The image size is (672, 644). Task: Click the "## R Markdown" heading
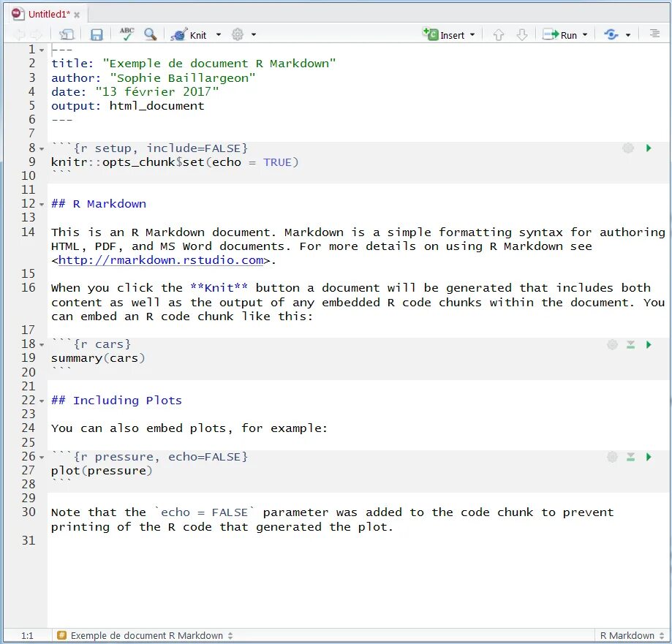click(x=99, y=204)
